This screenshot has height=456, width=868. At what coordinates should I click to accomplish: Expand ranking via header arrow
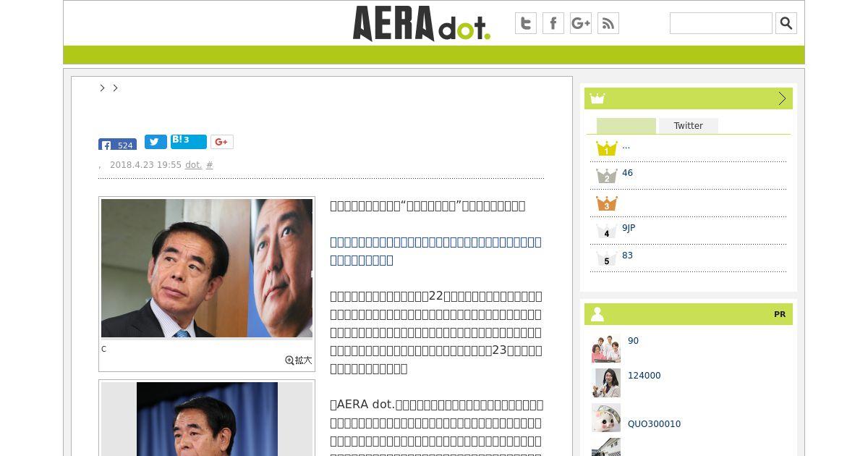click(x=782, y=98)
